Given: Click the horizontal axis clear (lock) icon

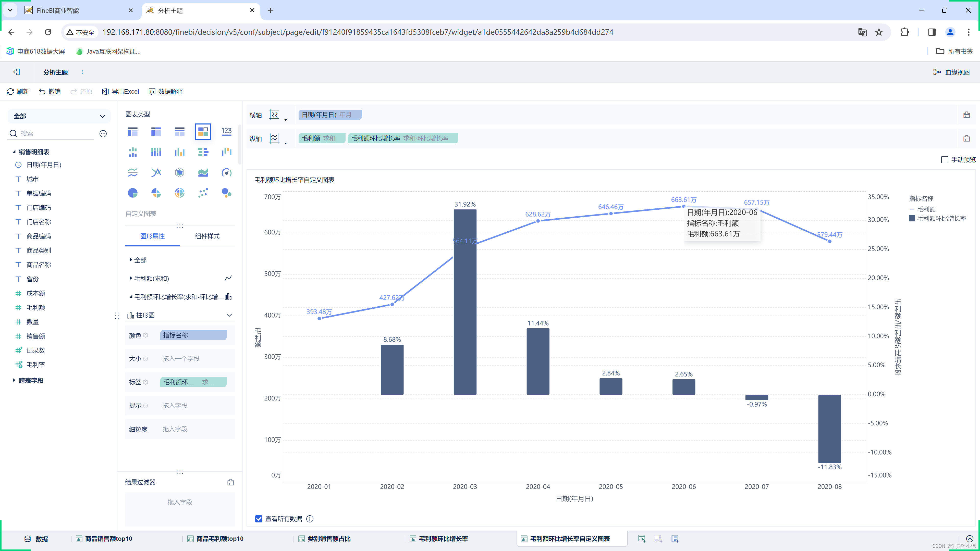Looking at the screenshot, I should (967, 115).
